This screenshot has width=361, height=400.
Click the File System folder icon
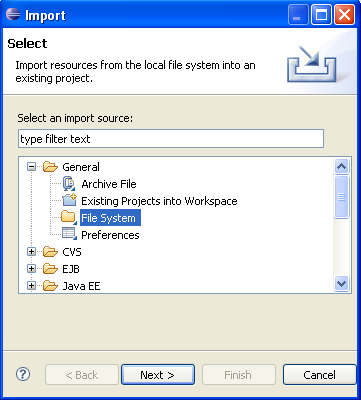coord(69,217)
